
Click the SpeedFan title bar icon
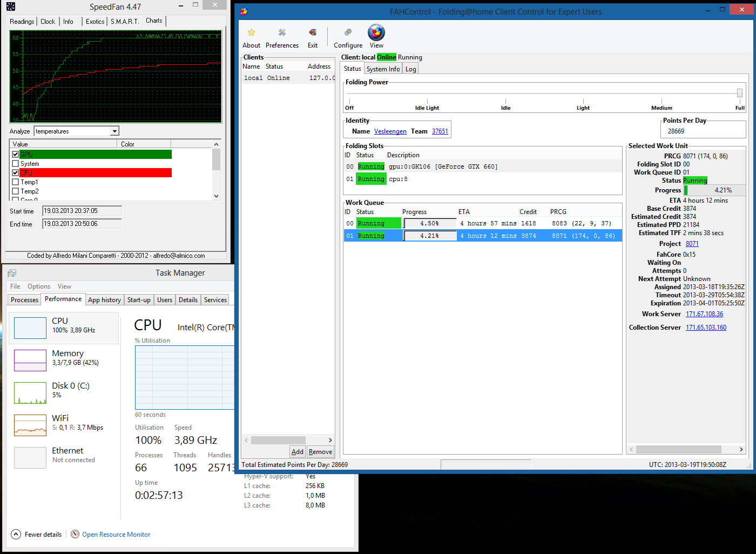[11, 6]
